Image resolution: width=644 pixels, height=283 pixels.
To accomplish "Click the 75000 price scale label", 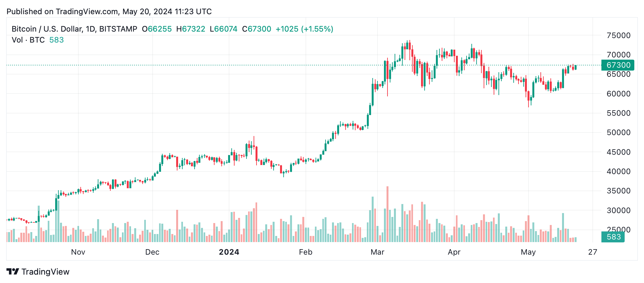I will pos(619,35).
